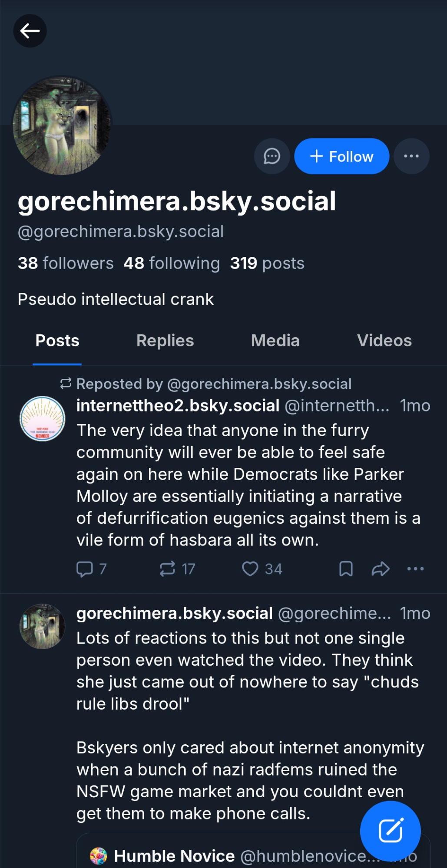
Task: Open internettheo2 avatar profile
Action: point(43,419)
